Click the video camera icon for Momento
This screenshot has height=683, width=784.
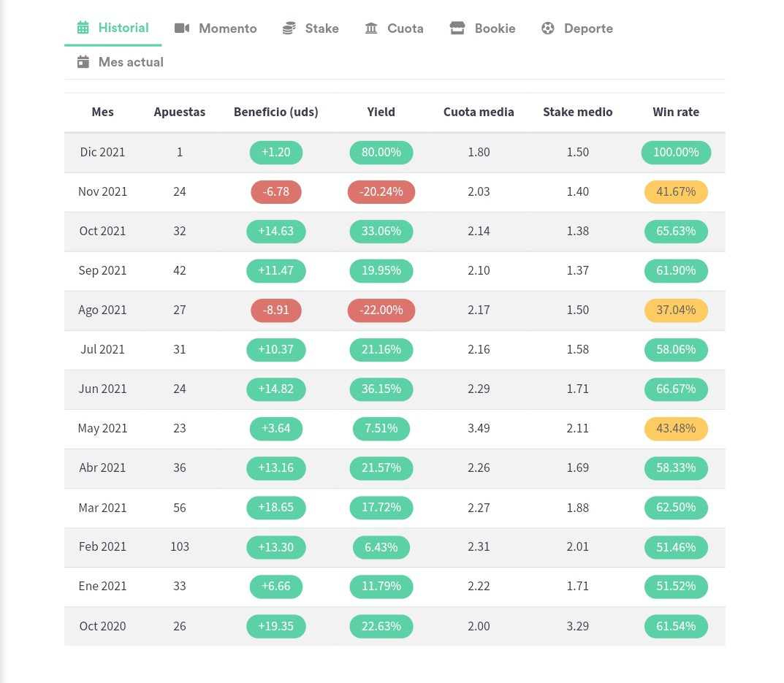(x=182, y=28)
